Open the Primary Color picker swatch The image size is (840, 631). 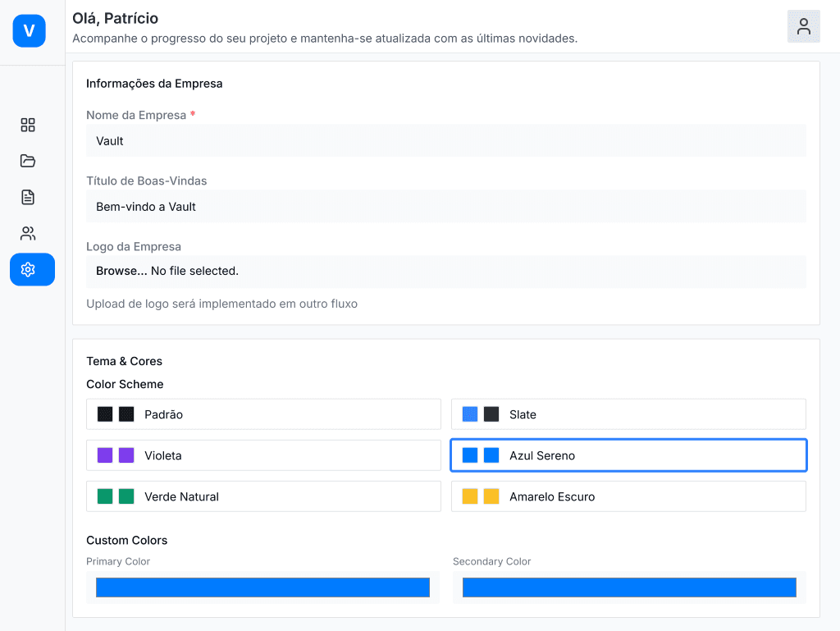coord(262,588)
